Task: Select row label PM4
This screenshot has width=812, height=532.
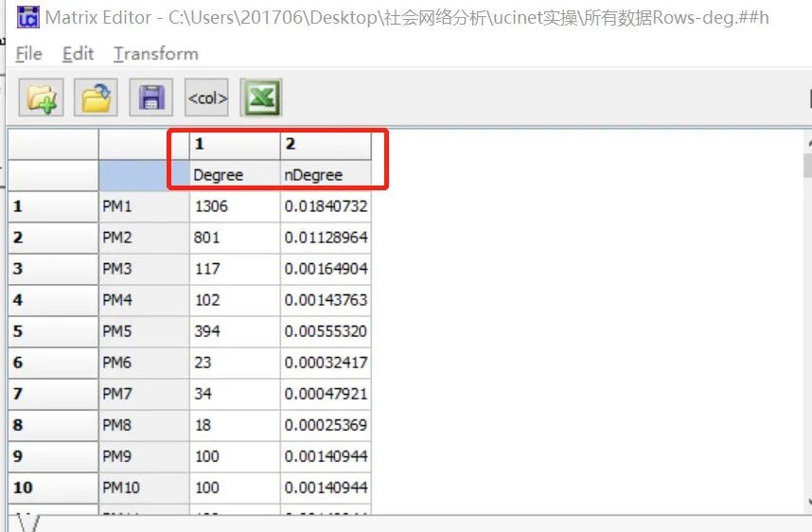Action: pos(144,300)
